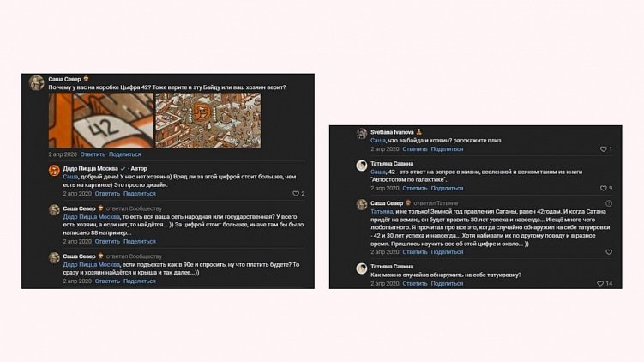Click 'Татьяна' mention in Саша Север's reply
Viewport: 644px width, 362px height.
pos(382,211)
